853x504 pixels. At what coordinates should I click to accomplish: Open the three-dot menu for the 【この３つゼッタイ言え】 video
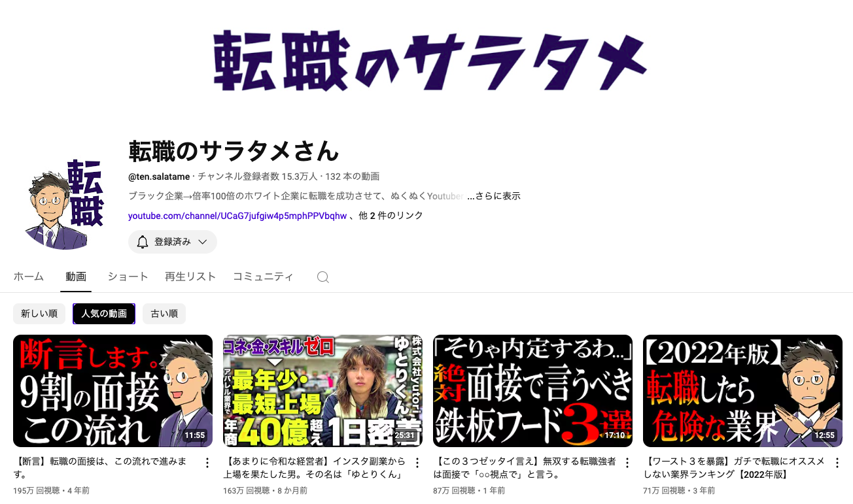627,463
